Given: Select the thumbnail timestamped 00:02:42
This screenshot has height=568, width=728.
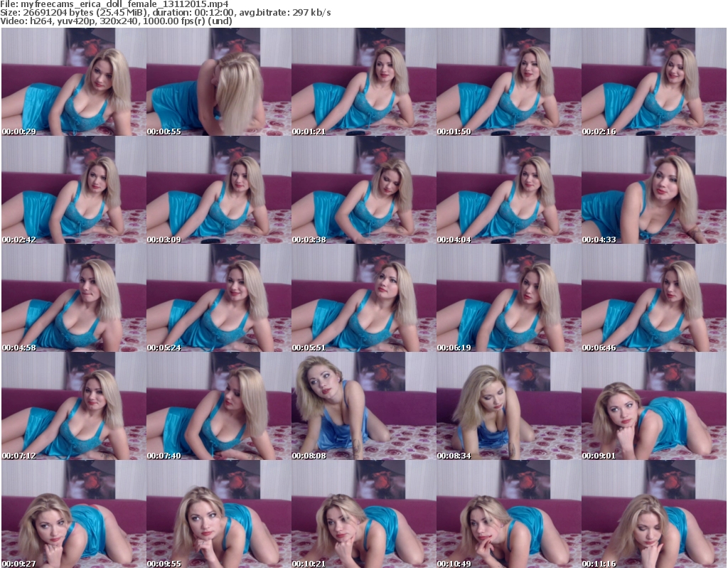Looking at the screenshot, I should click(74, 190).
